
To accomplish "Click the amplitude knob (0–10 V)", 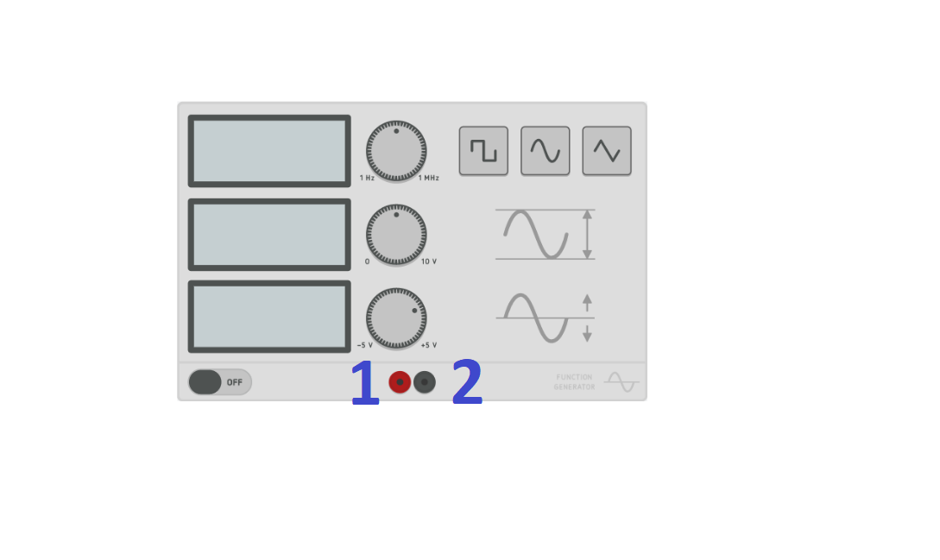I will point(396,235).
